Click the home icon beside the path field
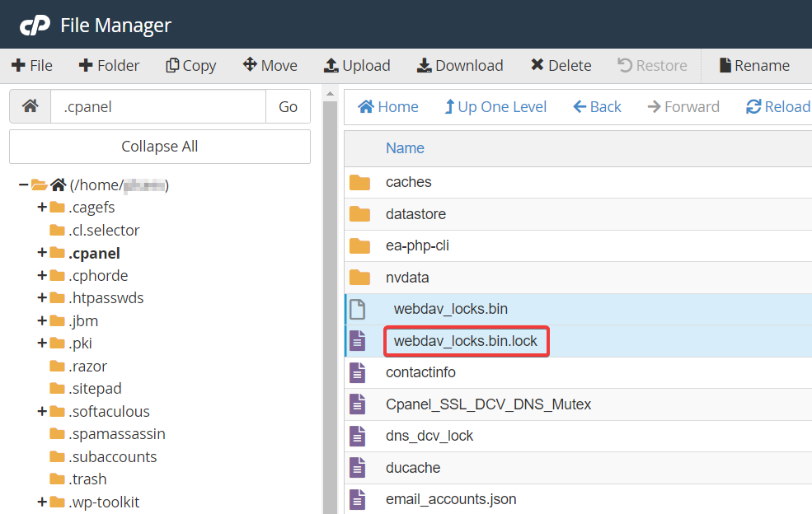This screenshot has height=514, width=812. [30, 106]
